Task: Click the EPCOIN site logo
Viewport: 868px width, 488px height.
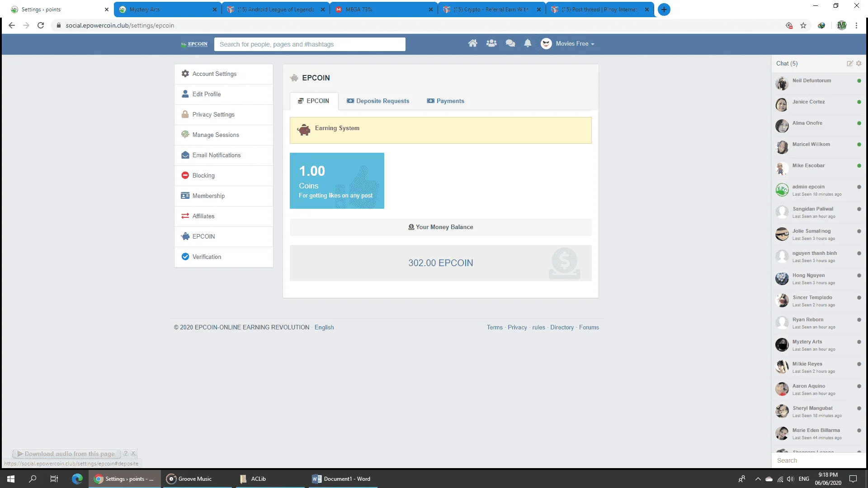Action: (x=194, y=44)
